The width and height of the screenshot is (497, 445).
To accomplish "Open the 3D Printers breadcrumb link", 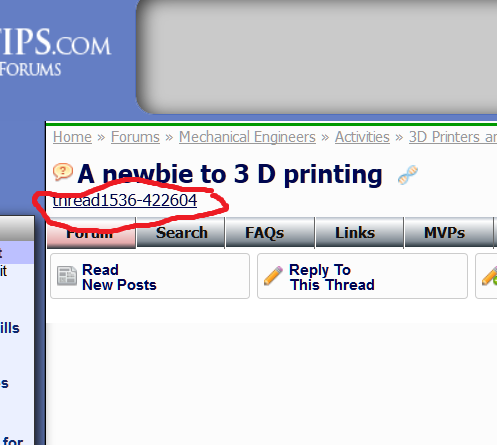I will click(453, 137).
